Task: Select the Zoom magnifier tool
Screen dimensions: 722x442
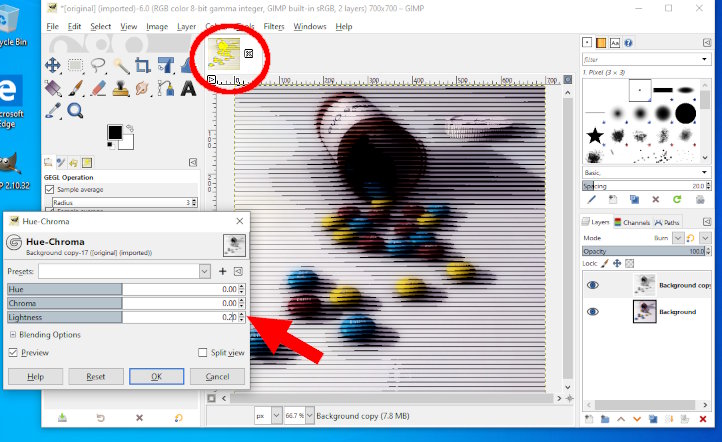Action: pos(75,110)
